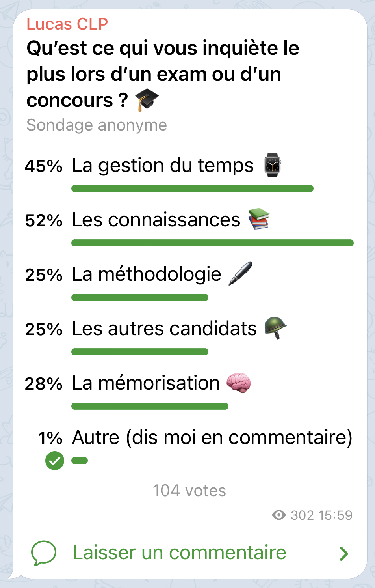Click the '104 votes' count text
375x588 pixels.
point(189,491)
